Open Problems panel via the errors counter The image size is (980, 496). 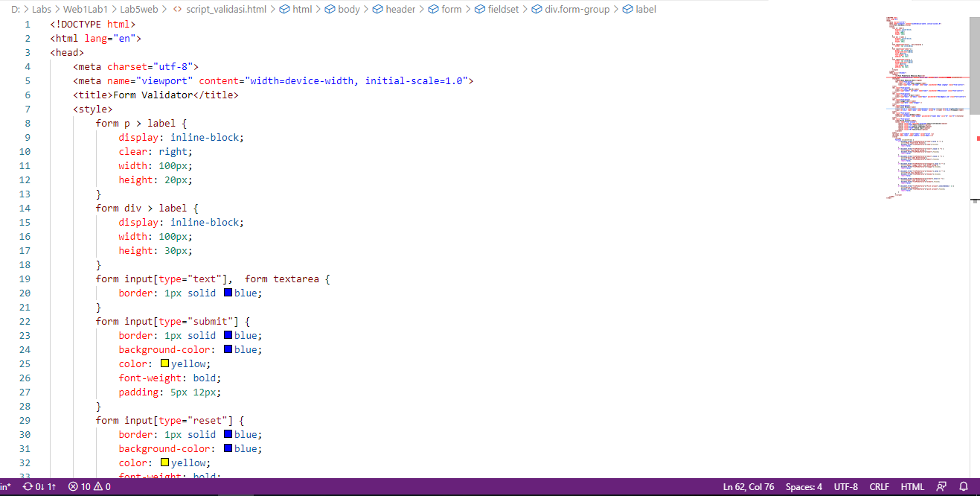78,486
